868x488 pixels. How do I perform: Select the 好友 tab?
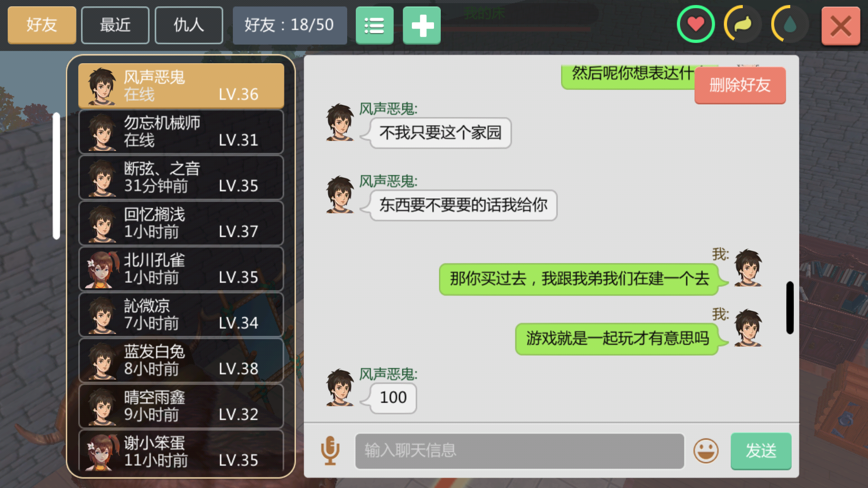pos(42,25)
